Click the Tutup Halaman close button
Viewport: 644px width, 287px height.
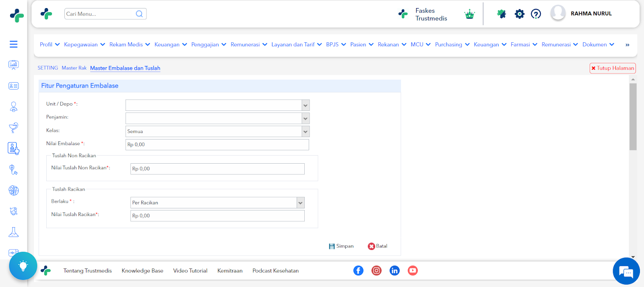coord(613,68)
